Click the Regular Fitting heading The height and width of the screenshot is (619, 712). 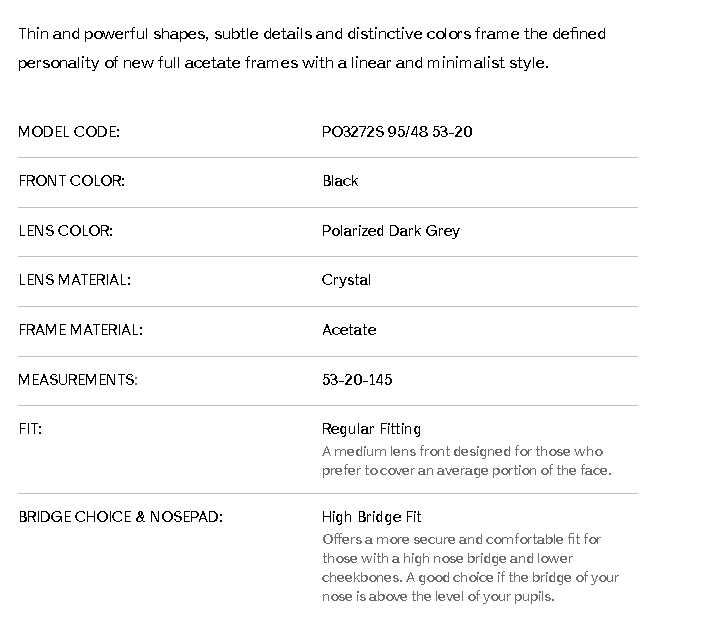(371, 429)
